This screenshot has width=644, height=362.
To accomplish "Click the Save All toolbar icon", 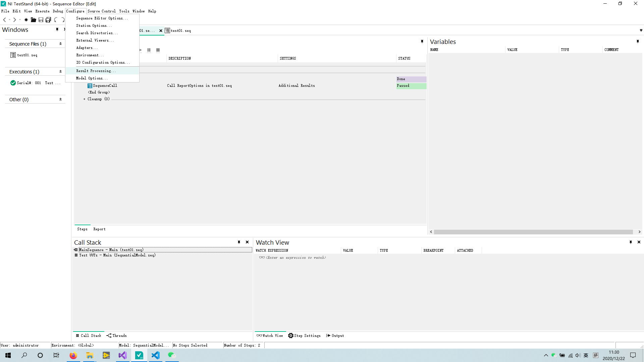I will 48,20.
